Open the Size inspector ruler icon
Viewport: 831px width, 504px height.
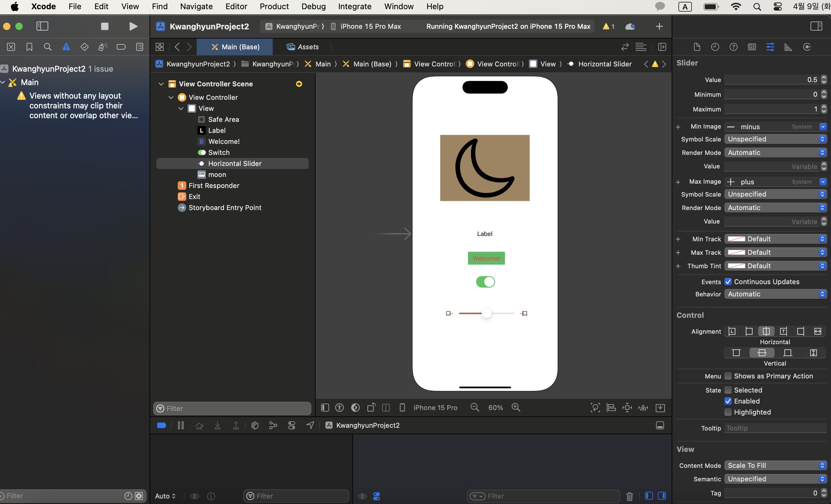(x=788, y=47)
